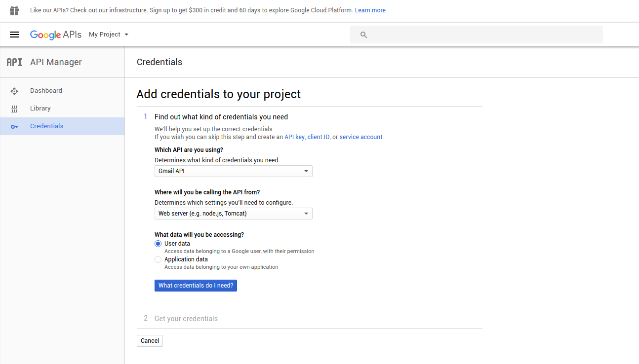The height and width of the screenshot is (364, 639).
Task: Focus the top search input field
Action: click(484, 35)
